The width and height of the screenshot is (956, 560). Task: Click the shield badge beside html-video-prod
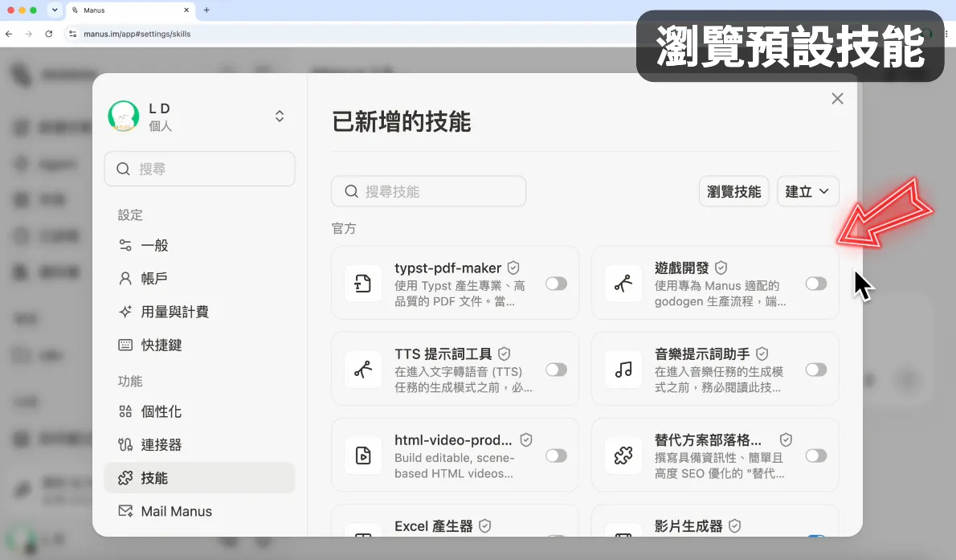[x=526, y=439]
